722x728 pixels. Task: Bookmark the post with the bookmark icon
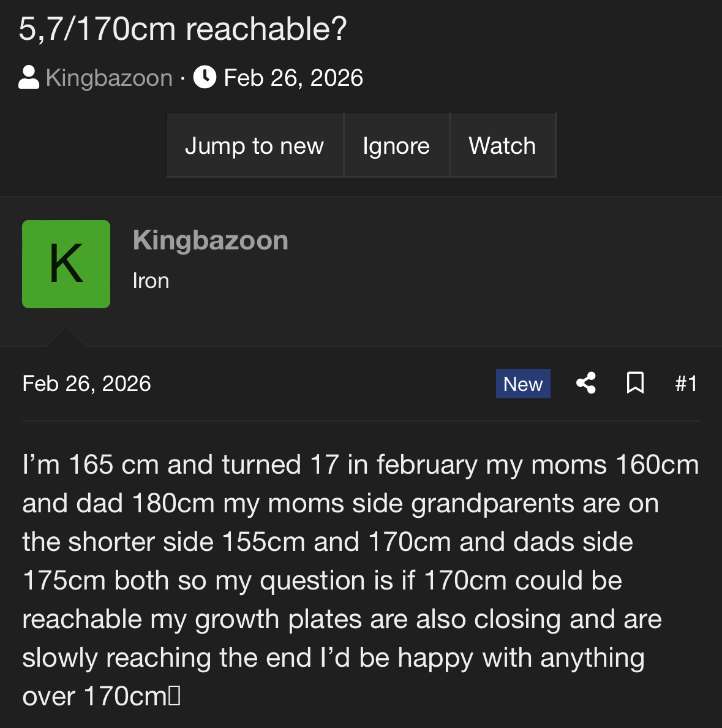pos(635,384)
